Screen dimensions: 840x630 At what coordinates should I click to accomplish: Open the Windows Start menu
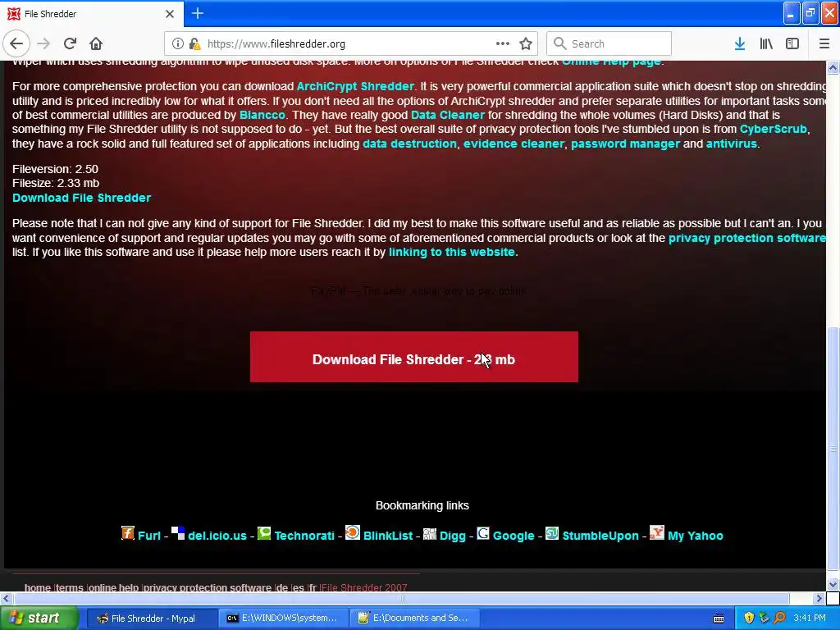[x=39, y=619]
